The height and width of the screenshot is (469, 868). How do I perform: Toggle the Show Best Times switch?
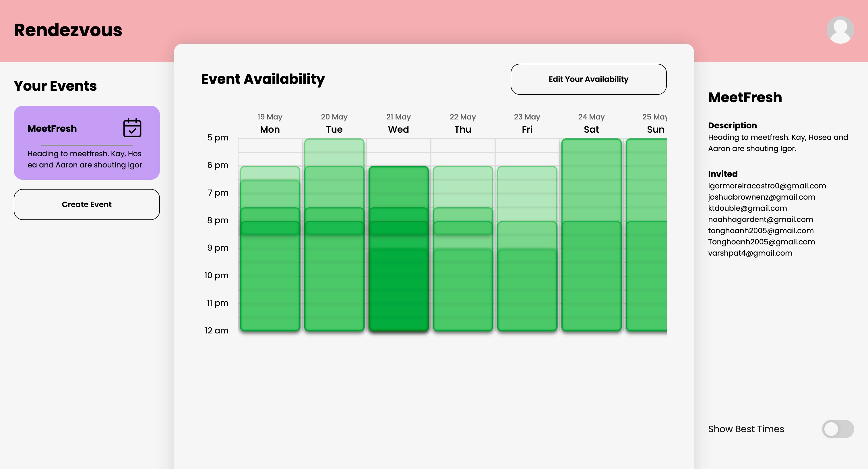tap(838, 429)
